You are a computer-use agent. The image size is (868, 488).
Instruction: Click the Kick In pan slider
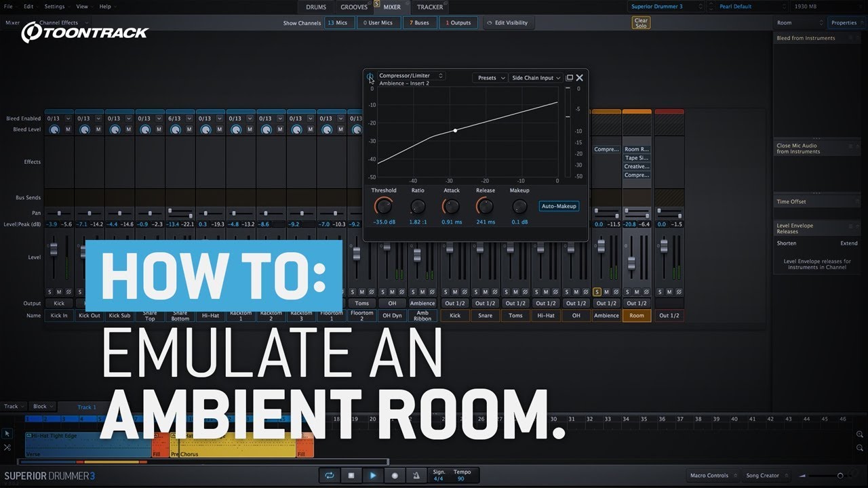point(59,213)
